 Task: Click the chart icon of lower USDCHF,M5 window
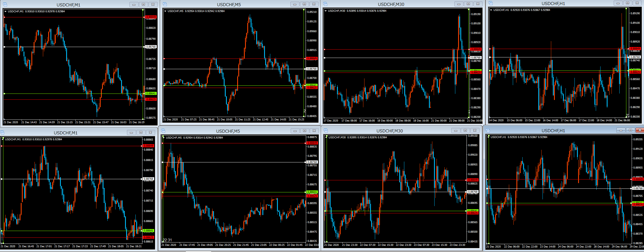coord(163,131)
